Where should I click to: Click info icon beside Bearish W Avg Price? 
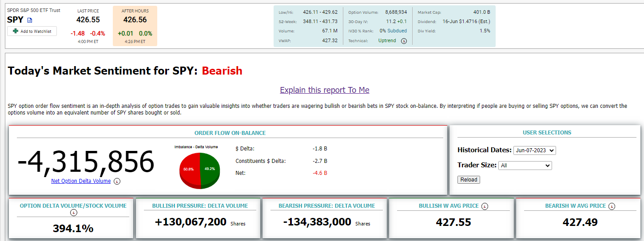(612, 206)
